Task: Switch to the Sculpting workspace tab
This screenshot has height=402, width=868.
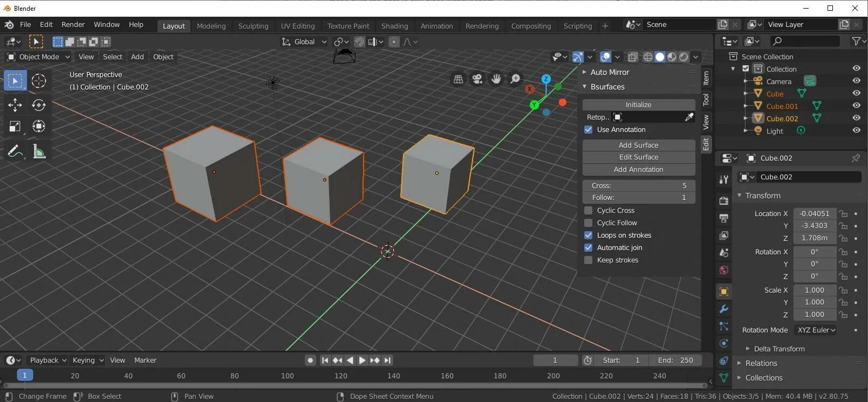Action: click(253, 26)
